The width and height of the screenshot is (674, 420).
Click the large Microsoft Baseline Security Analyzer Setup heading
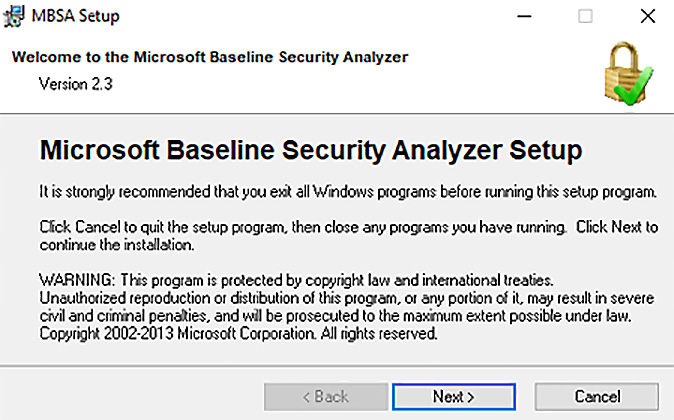coord(311,150)
